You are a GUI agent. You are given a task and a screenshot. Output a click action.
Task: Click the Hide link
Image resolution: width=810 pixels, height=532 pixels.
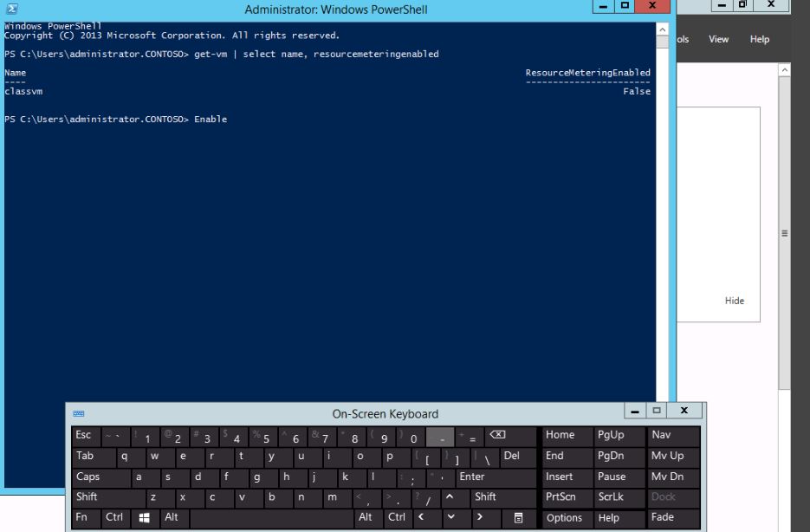click(x=734, y=301)
